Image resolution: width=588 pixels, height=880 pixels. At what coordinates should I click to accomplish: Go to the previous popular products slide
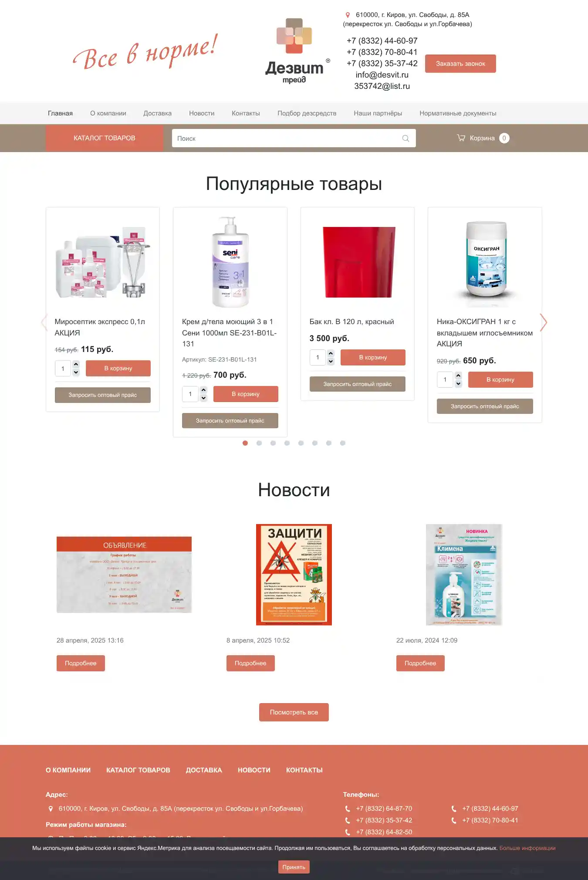[x=44, y=322]
